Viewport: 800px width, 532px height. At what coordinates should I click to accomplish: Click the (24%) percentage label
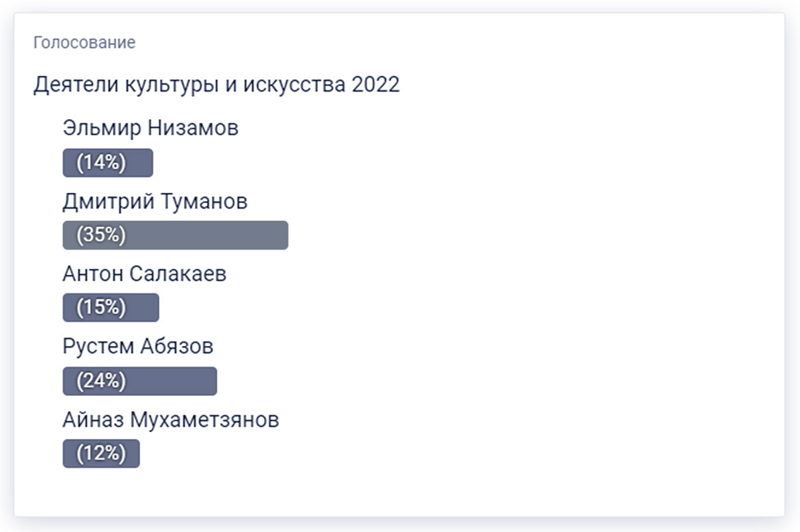[x=101, y=381]
